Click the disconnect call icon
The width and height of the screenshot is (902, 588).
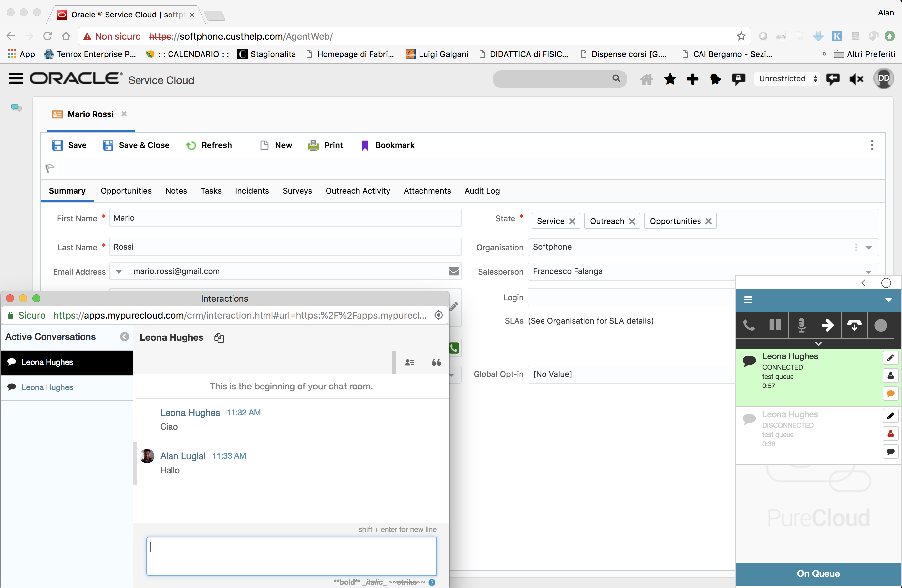pos(854,325)
